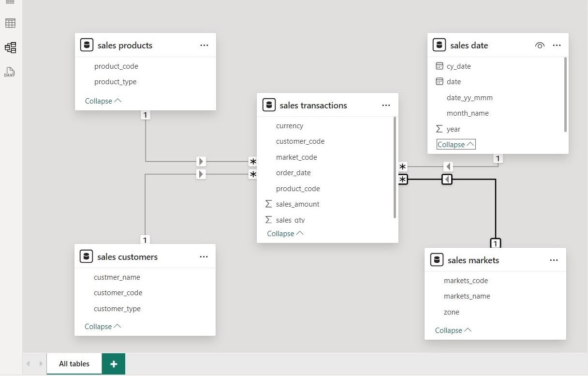588x376 pixels.
Task: Open more options for sales customers table
Action: [204, 257]
